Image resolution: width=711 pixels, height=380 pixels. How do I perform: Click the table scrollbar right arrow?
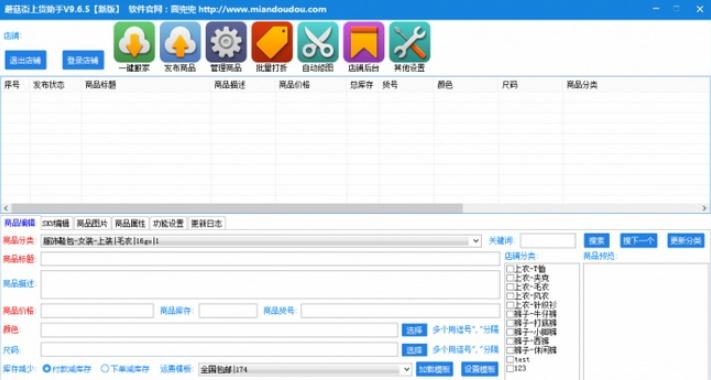pyautogui.click(x=704, y=208)
